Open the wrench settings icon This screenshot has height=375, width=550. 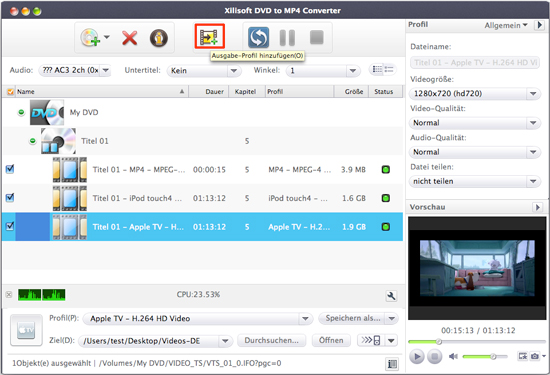coord(391,296)
